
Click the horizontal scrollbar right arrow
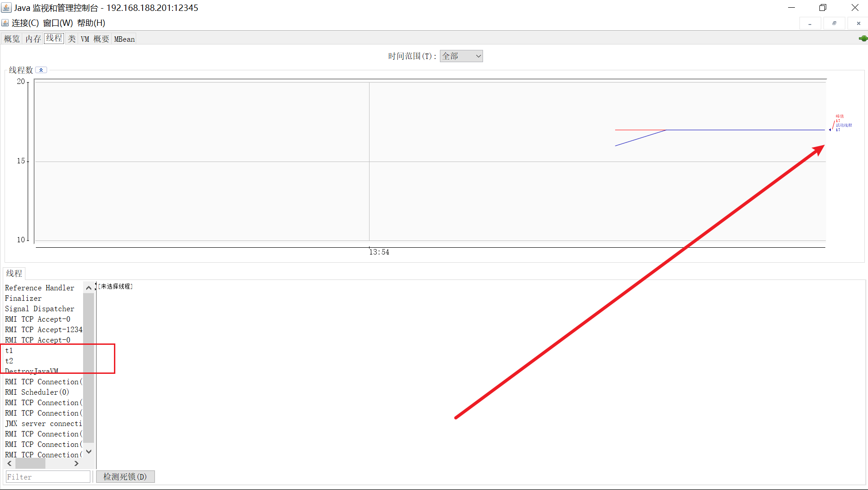pyautogui.click(x=76, y=464)
